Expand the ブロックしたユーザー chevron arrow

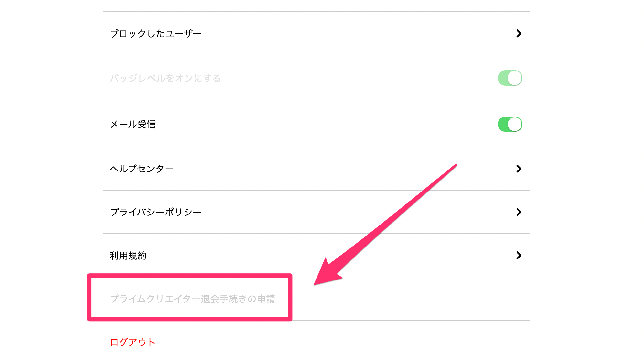[519, 33]
